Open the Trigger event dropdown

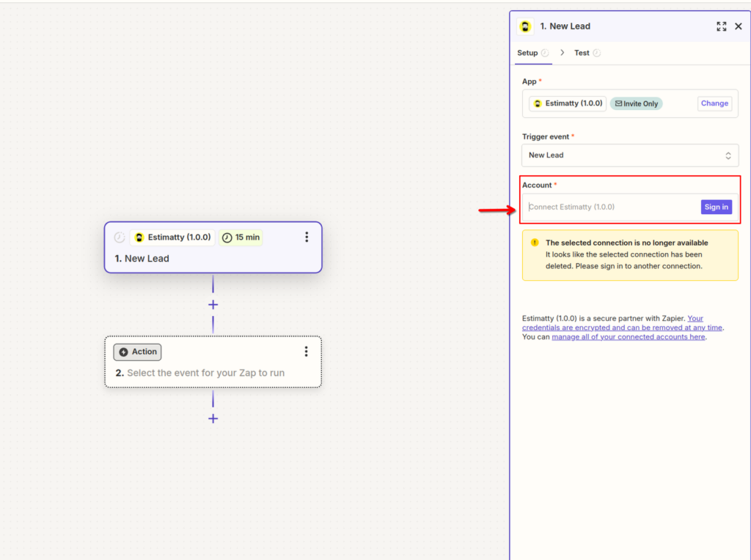coord(630,155)
